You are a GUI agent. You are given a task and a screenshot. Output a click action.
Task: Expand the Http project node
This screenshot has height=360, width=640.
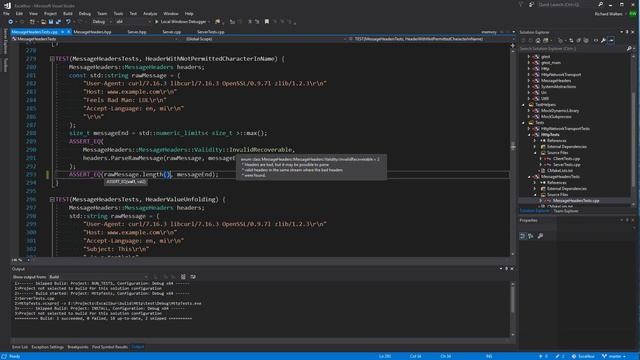tap(529, 69)
